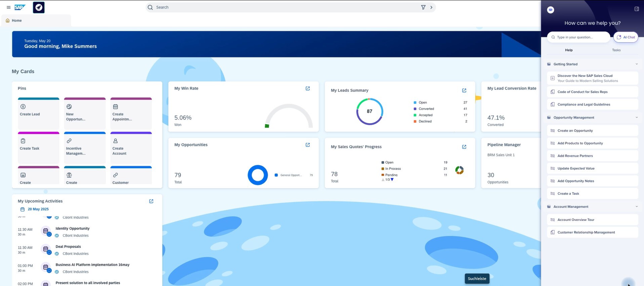Image resolution: width=644 pixels, height=286 pixels.
Task: Collapse the Getting Started section
Action: point(637,64)
